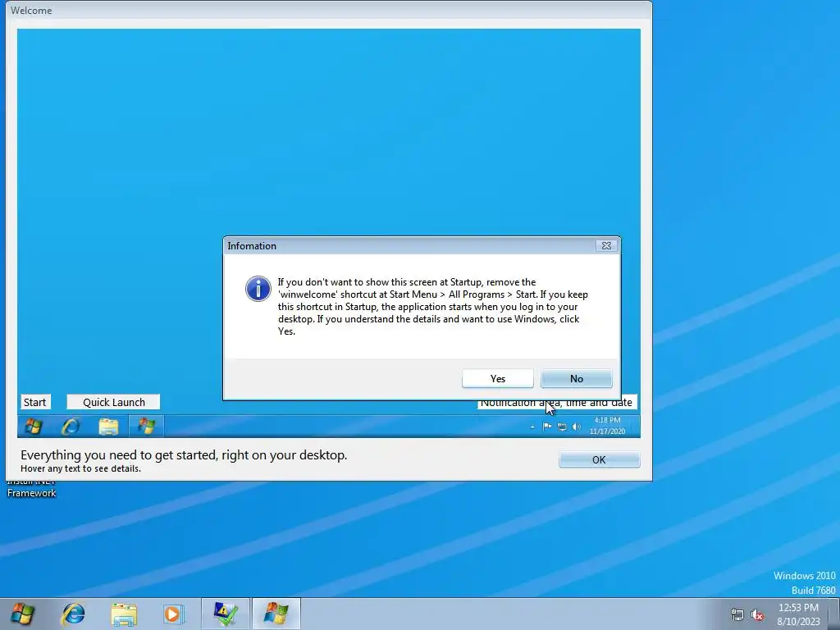
Task: Click the muted volume tray icon
Action: coord(757,614)
